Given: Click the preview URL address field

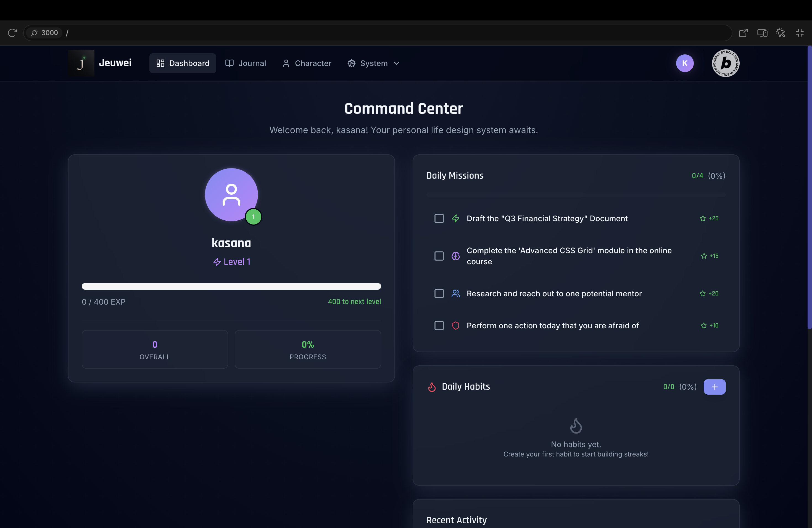Looking at the screenshot, I should 375,33.
